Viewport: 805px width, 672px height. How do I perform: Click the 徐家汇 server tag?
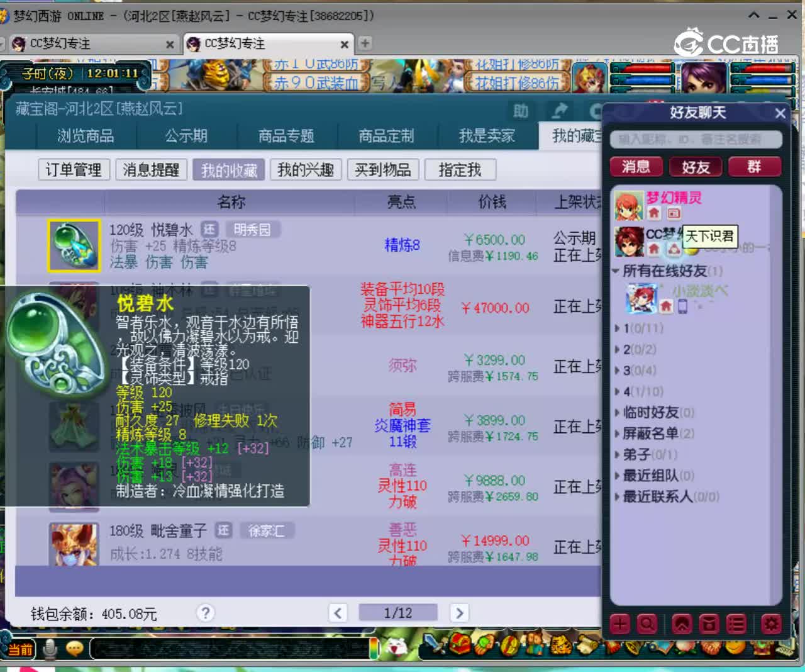pos(267,530)
